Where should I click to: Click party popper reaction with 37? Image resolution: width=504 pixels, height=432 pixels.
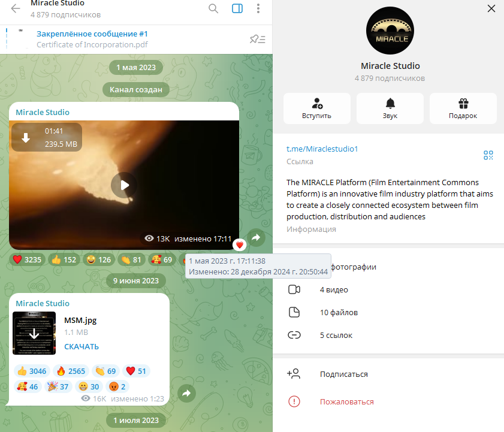58,386
